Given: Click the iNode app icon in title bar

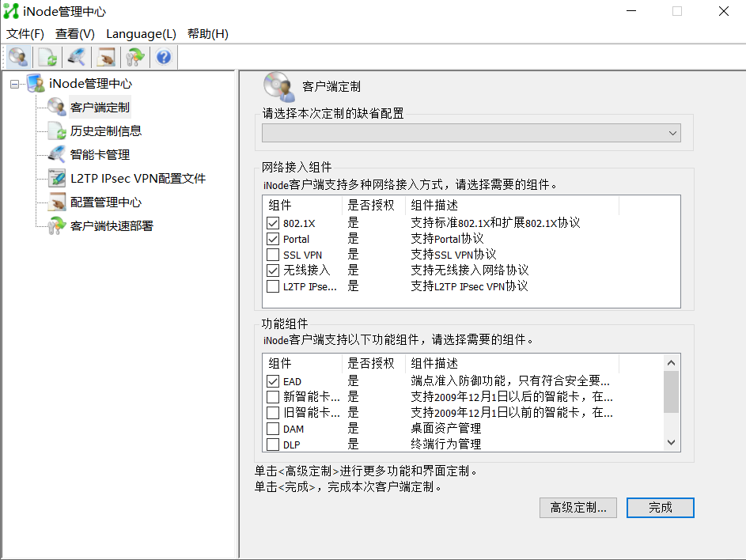Looking at the screenshot, I should 11,11.
